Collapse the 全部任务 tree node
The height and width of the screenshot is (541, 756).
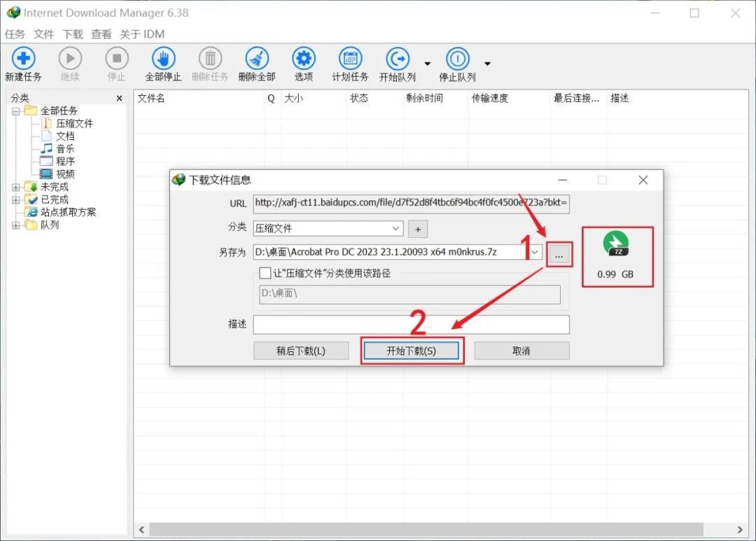[16, 111]
